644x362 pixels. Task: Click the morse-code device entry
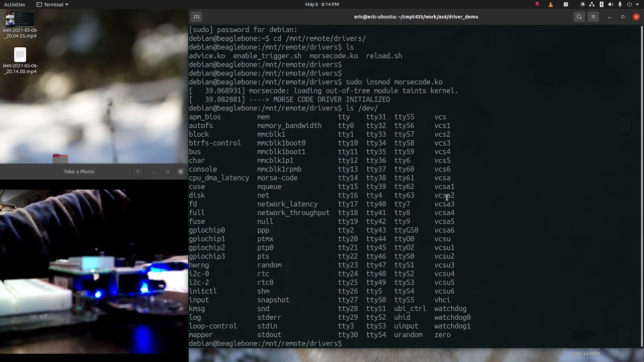[277, 178]
